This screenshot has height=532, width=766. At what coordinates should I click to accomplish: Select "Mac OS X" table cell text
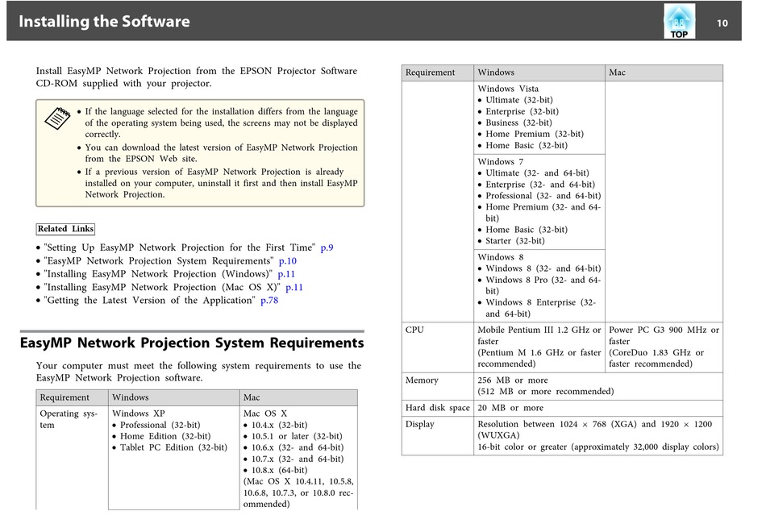click(265, 414)
